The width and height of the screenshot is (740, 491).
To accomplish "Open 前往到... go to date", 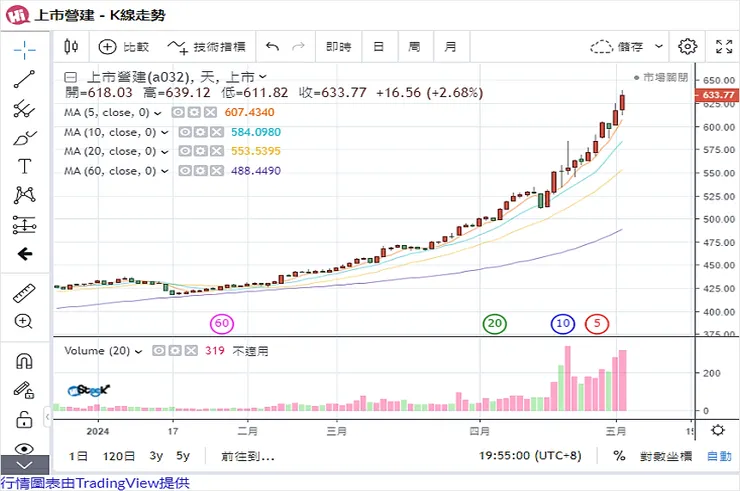I will 248,457.
